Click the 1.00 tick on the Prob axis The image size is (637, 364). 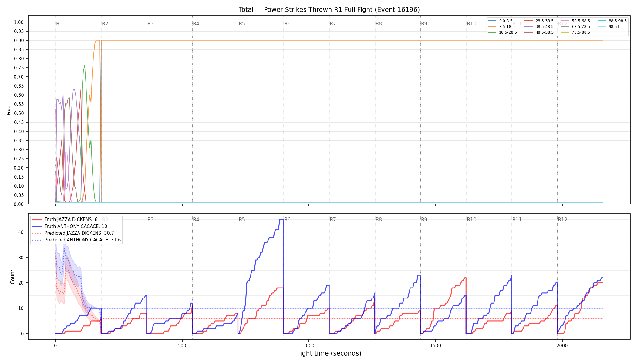pos(19,22)
